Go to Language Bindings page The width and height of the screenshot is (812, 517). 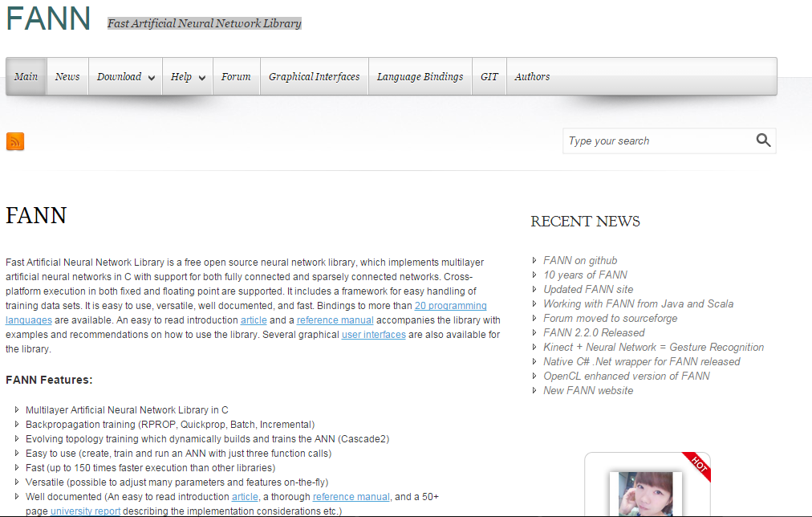[420, 77]
